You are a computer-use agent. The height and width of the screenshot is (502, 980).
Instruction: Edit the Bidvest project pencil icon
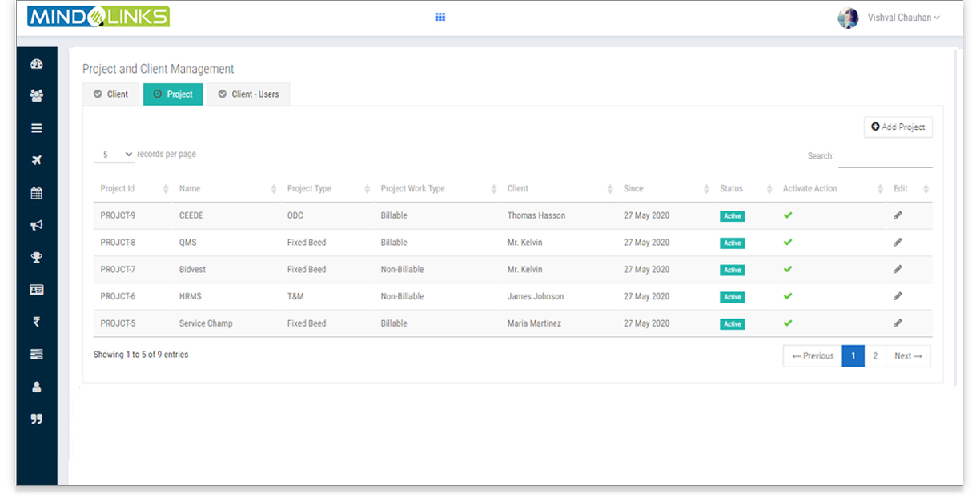pyautogui.click(x=898, y=270)
